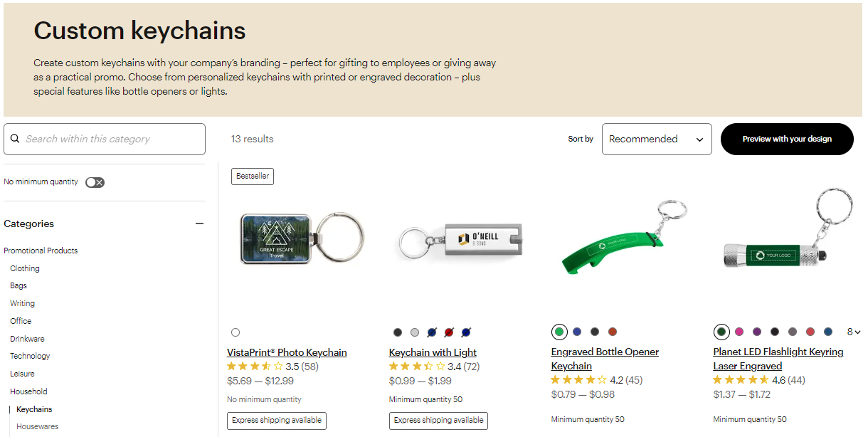Select the Keychains category in sidebar

coord(34,409)
